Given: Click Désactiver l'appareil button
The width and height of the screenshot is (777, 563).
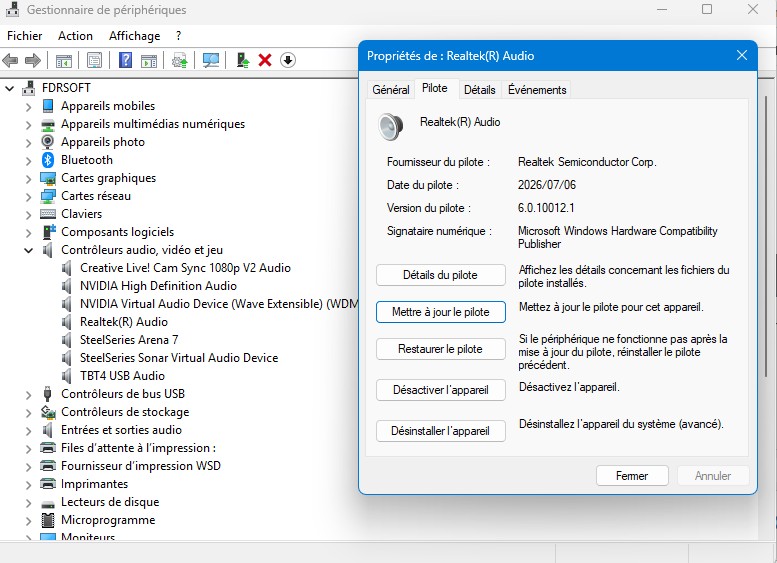Looking at the screenshot, I should pos(441,390).
